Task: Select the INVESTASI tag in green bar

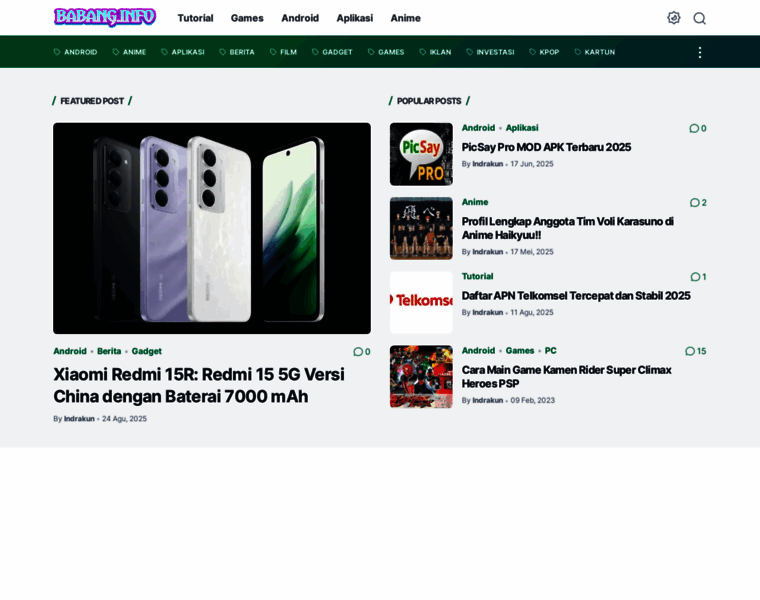Action: 490,52
